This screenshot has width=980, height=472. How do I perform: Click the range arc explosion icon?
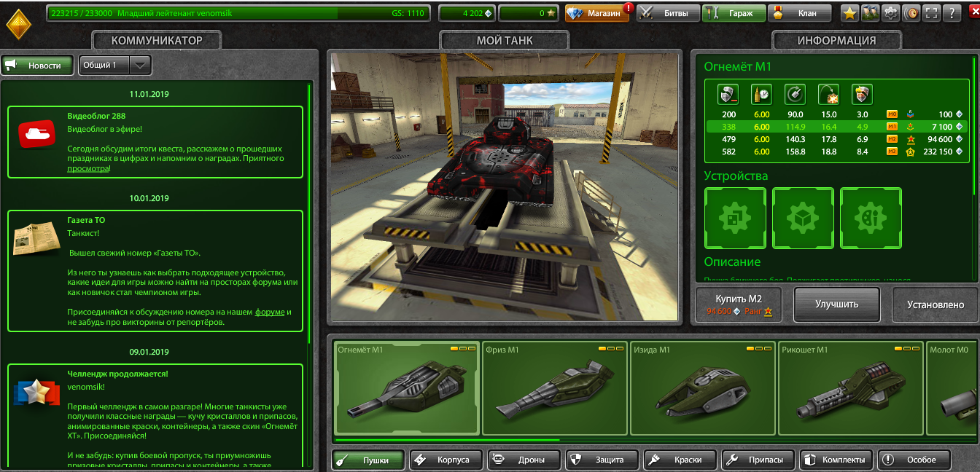click(828, 94)
